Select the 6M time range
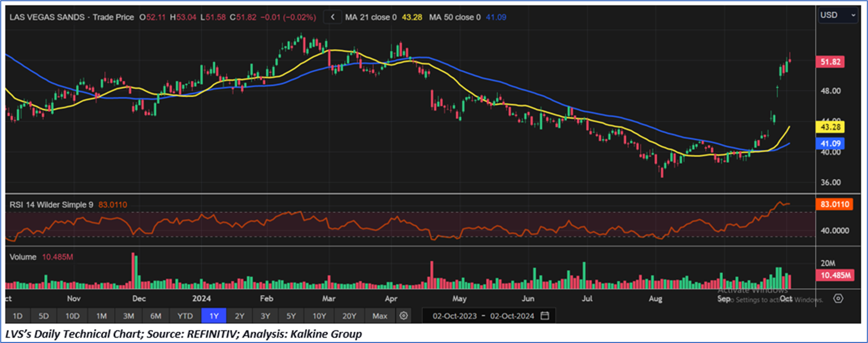Screen dimensions: 868x343 pyautogui.click(x=155, y=316)
